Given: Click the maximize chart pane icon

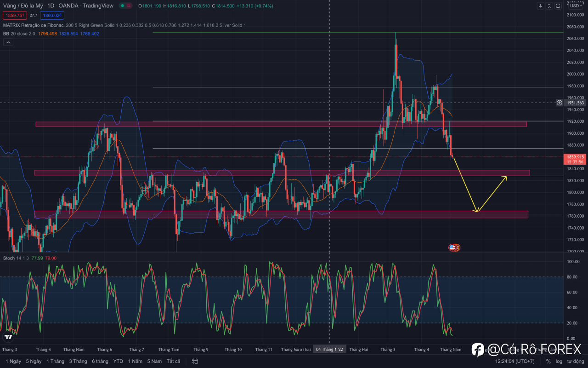Looking at the screenshot, I should click(558, 6).
